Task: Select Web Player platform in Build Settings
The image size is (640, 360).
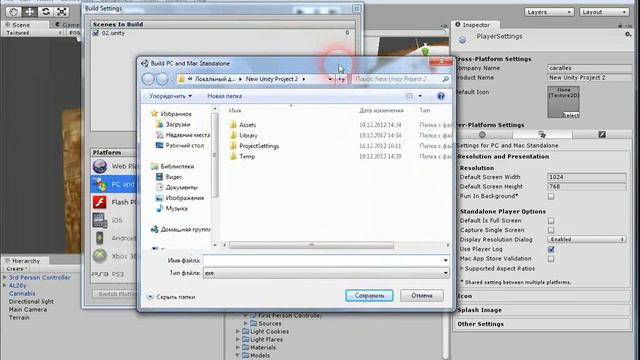Action: tap(114, 167)
